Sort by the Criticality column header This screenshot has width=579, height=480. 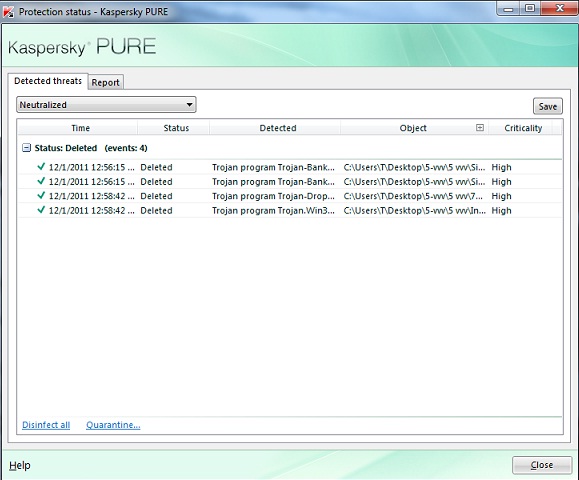(x=521, y=128)
